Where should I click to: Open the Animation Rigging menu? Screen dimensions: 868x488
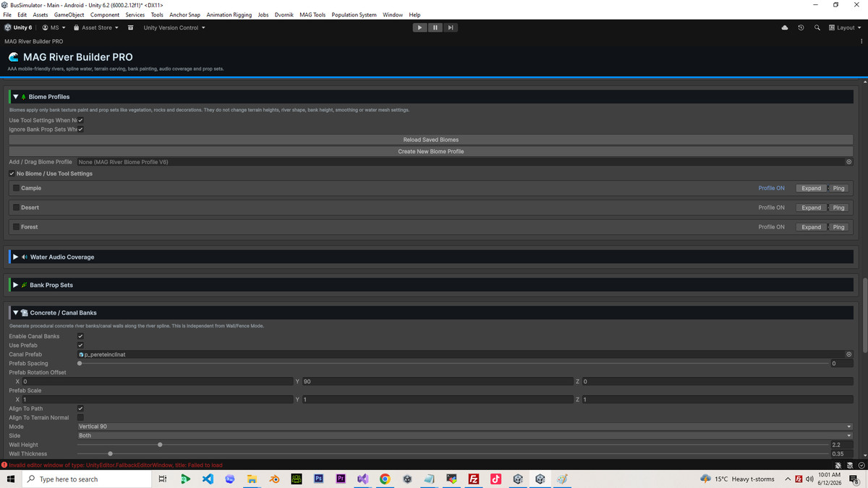tap(229, 14)
